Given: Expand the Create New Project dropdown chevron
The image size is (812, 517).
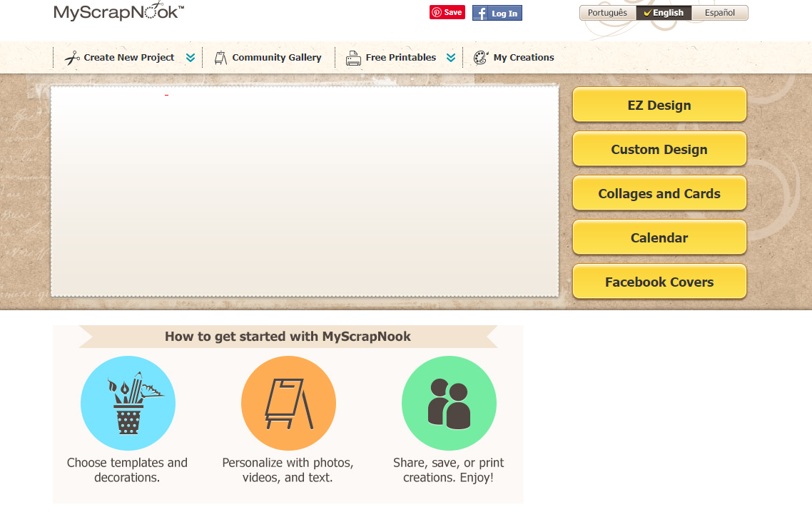Looking at the screenshot, I should [x=191, y=58].
